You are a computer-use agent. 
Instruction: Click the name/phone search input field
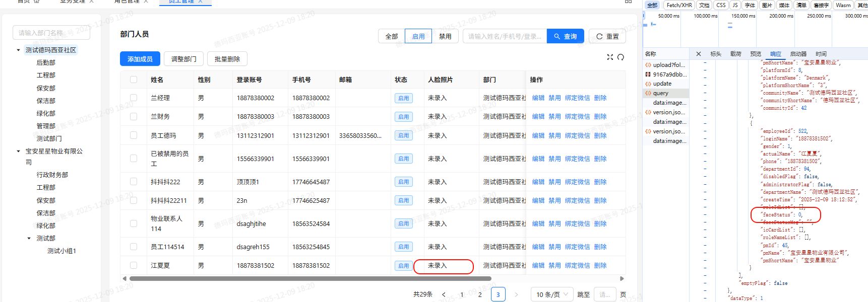tap(505, 36)
